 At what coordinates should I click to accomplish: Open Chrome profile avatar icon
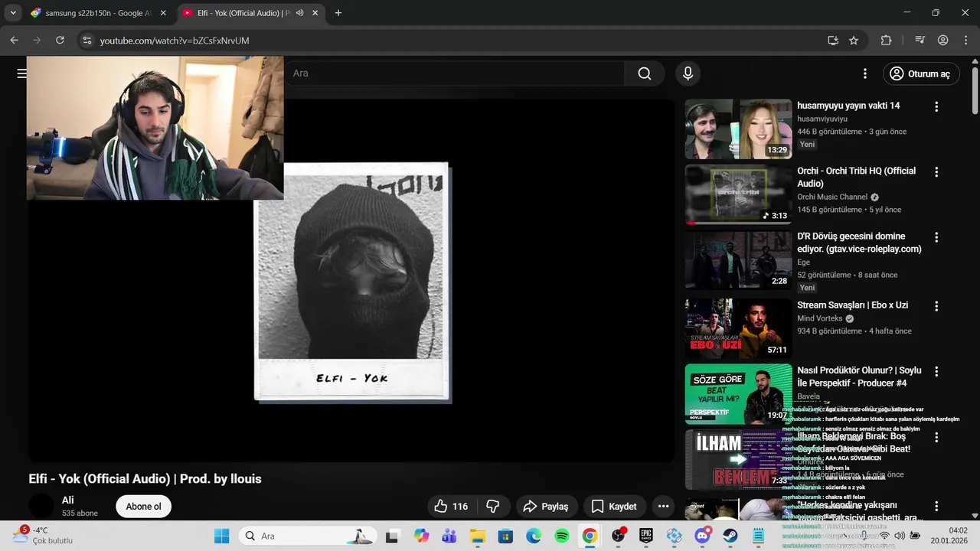pos(943,41)
